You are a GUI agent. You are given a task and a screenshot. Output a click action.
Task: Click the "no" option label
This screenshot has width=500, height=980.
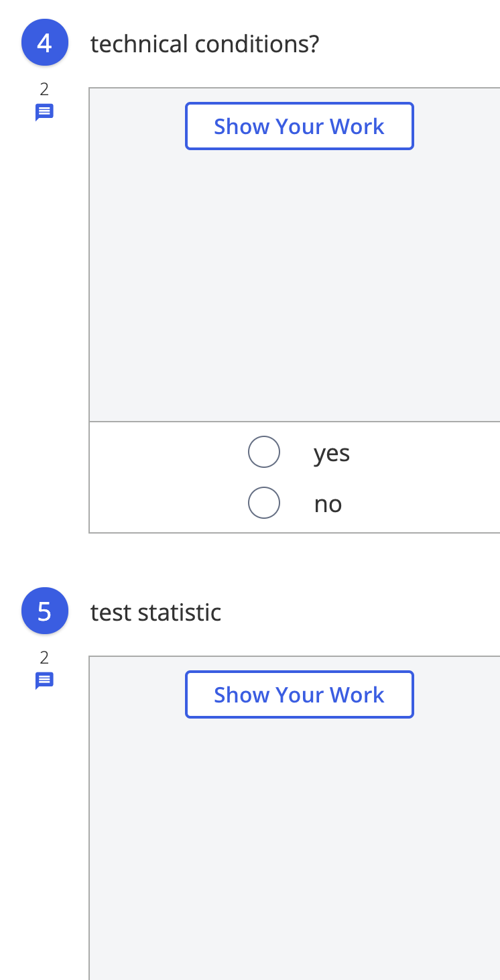[328, 503]
